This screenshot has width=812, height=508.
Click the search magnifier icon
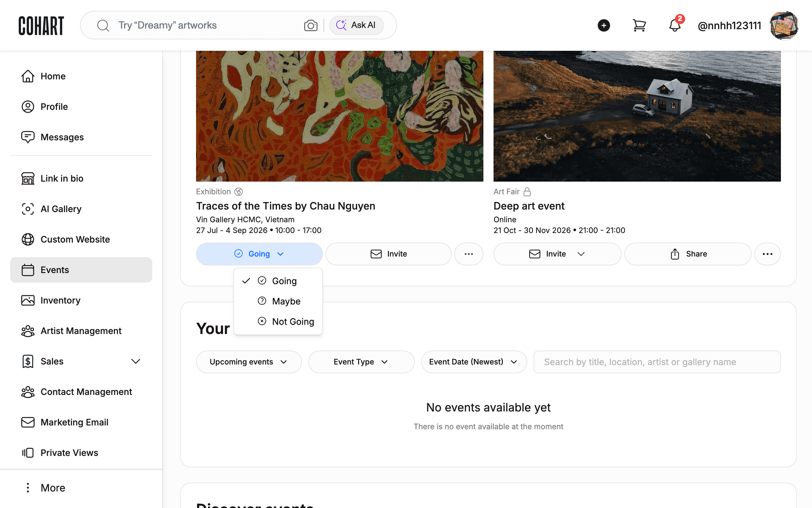(x=103, y=25)
